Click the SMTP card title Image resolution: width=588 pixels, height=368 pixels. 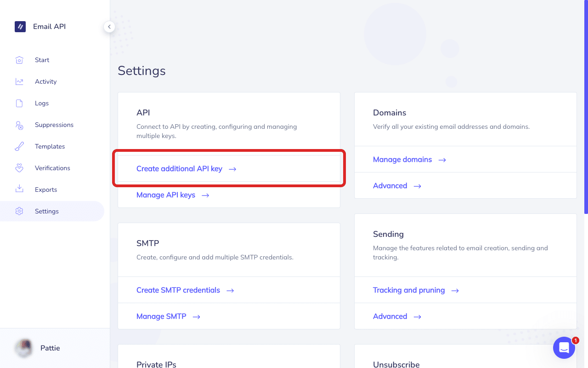[148, 243]
